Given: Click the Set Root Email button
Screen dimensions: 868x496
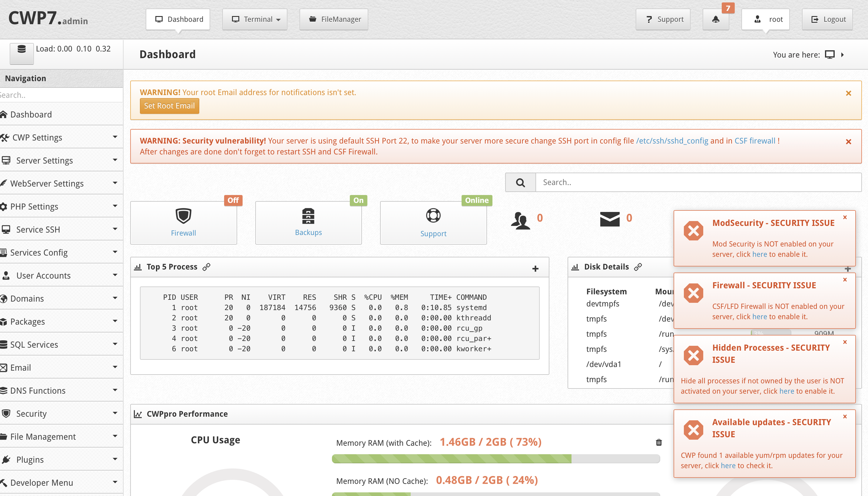Looking at the screenshot, I should (169, 106).
